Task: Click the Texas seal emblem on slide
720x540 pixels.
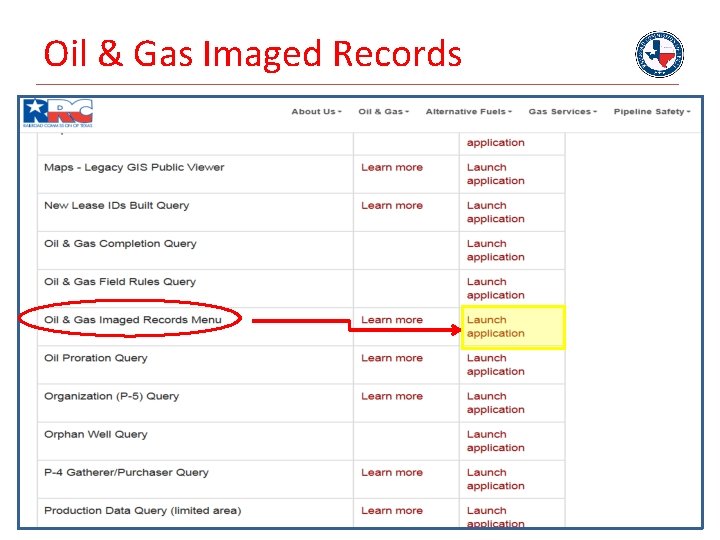Action: click(x=659, y=54)
